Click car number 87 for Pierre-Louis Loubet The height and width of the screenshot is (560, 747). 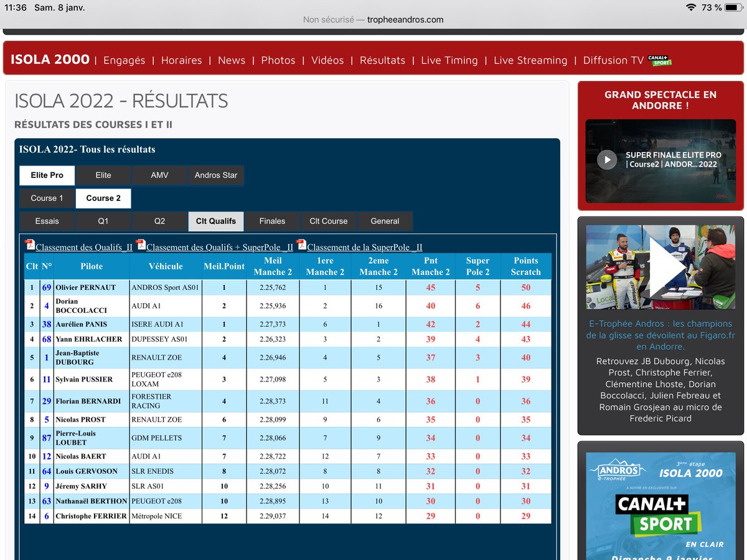point(47,438)
